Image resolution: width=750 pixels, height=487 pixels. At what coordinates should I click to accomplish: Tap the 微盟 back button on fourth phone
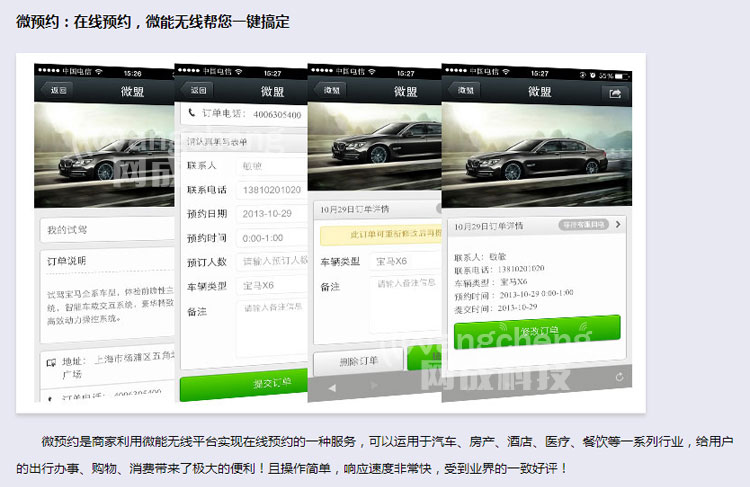point(466,91)
